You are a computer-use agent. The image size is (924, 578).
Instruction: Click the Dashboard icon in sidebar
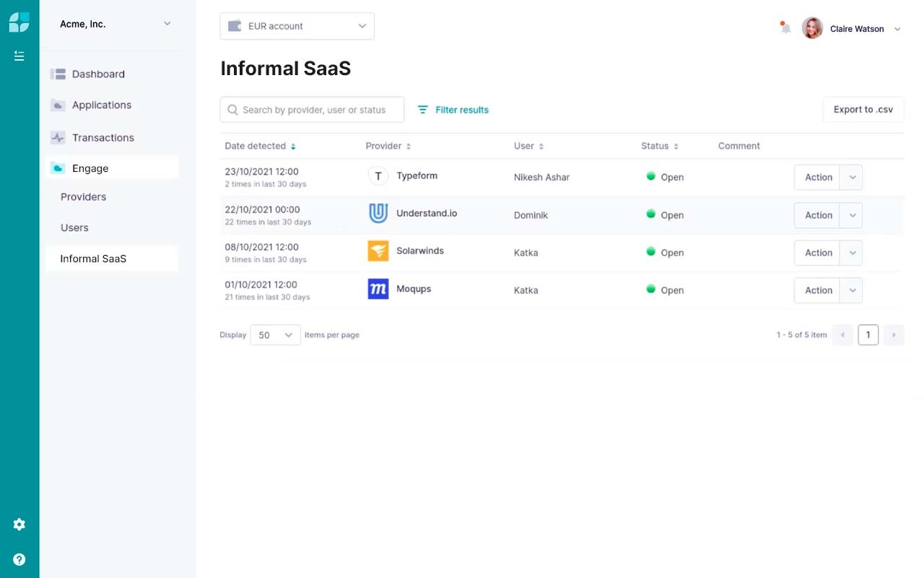tap(58, 74)
